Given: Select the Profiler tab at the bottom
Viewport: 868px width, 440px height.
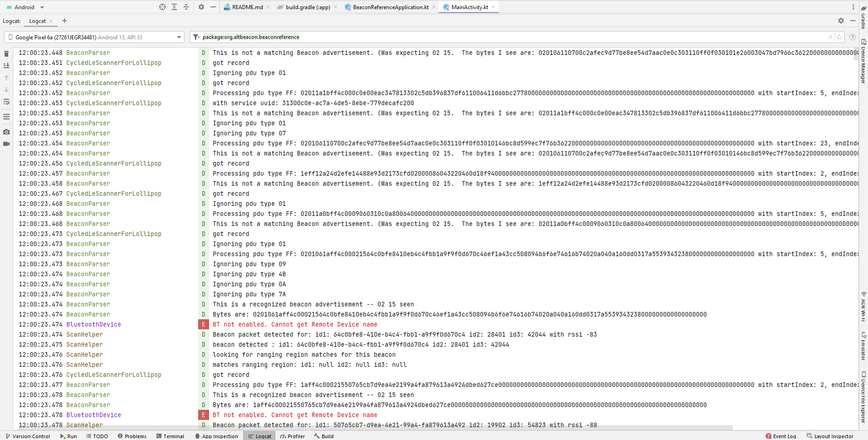Looking at the screenshot, I should click(292, 436).
